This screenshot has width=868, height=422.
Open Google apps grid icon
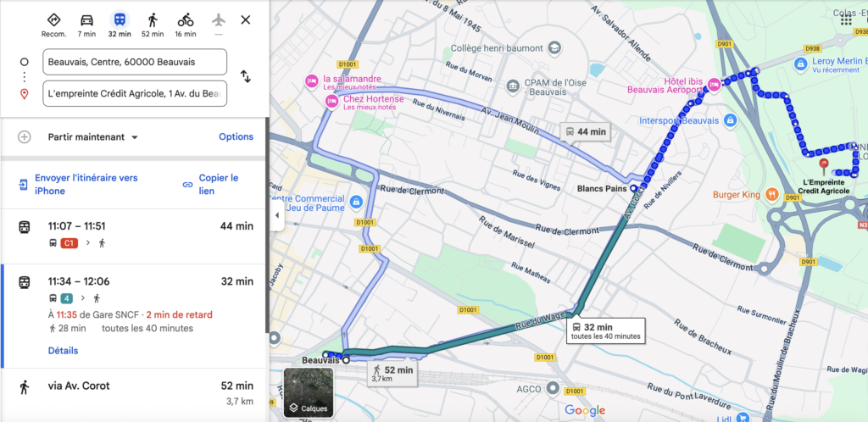(846, 20)
